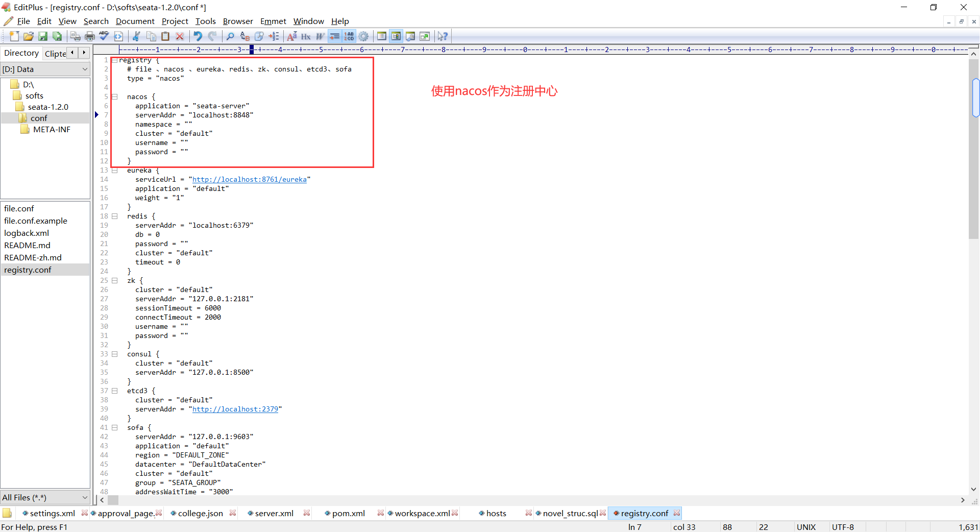
Task: Collapse the nacos block at line 5
Action: tap(115, 97)
